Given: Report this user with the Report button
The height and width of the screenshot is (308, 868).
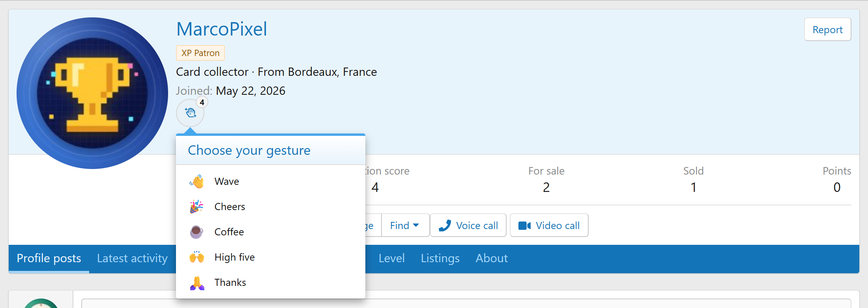Looking at the screenshot, I should tap(827, 30).
